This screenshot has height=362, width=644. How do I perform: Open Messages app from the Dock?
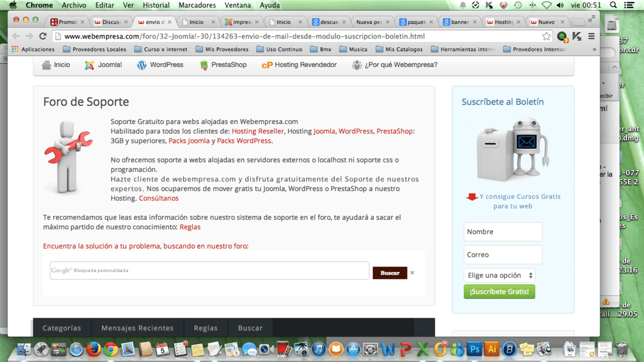pyautogui.click(x=249, y=349)
